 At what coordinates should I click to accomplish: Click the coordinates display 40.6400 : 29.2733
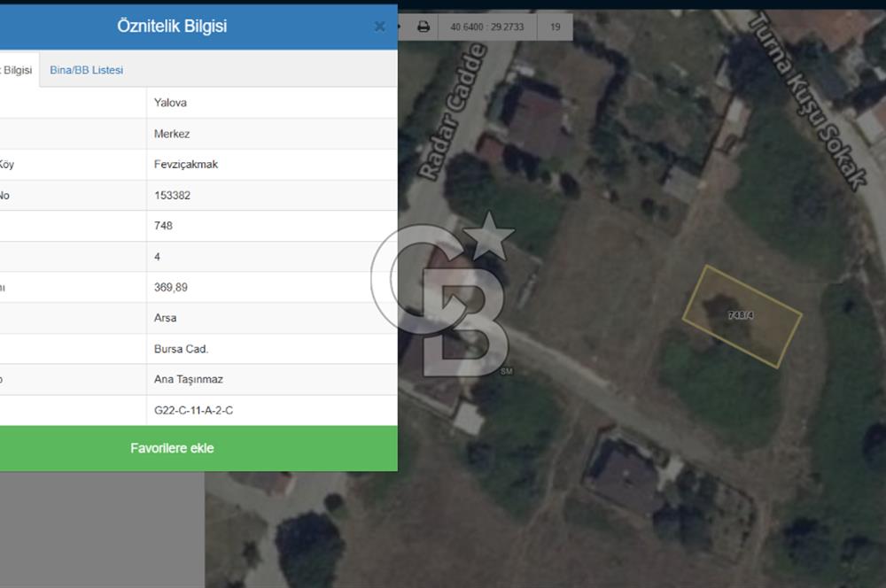487,27
